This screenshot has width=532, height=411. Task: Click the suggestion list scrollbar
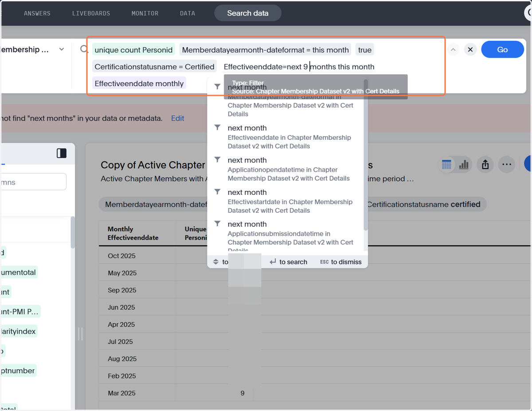click(x=366, y=155)
